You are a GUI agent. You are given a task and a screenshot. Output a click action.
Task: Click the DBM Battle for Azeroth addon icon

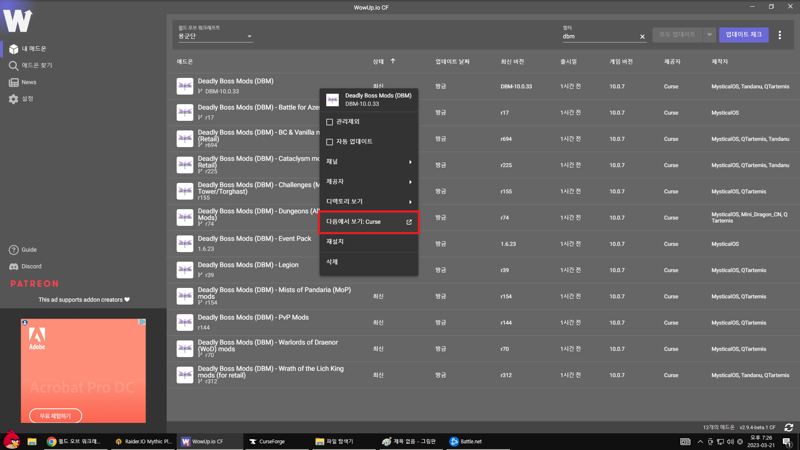pyautogui.click(x=185, y=112)
